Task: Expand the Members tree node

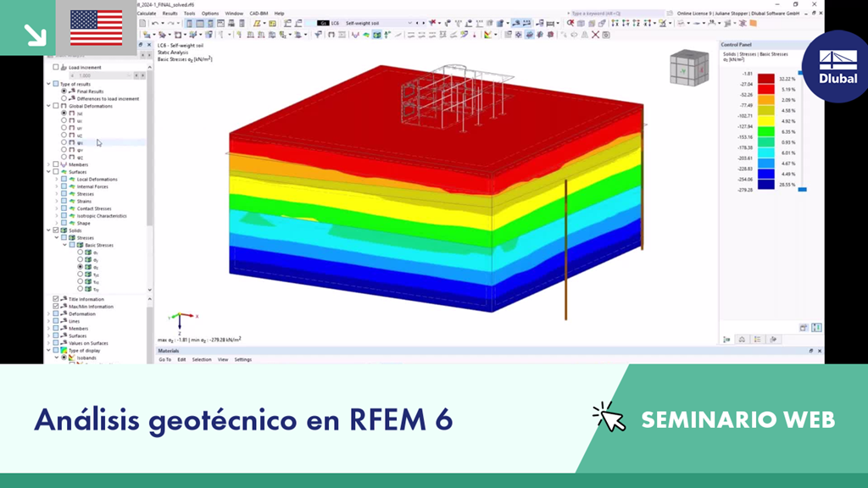Action: click(x=48, y=164)
